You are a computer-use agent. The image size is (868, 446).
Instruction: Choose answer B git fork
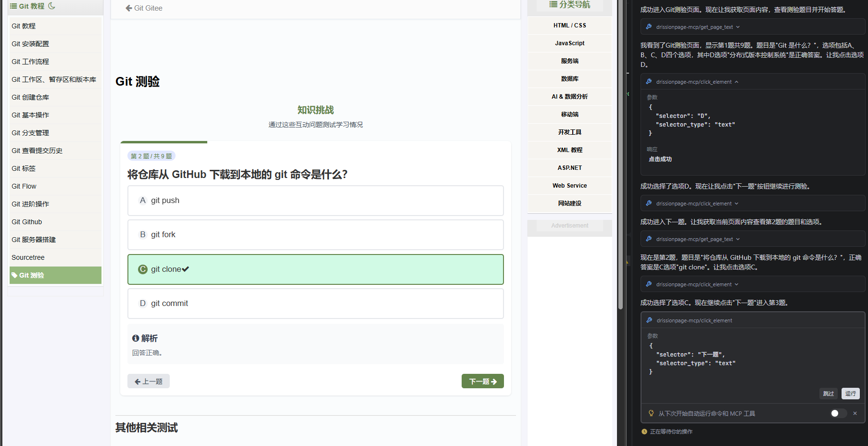(315, 235)
